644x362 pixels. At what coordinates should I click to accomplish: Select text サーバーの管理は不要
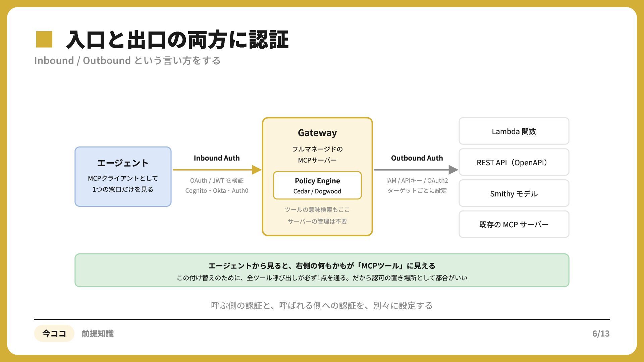(x=317, y=222)
